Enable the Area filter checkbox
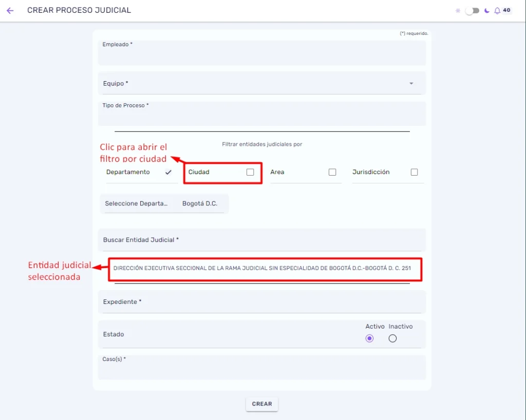Image resolution: width=526 pixels, height=420 pixels. [332, 172]
